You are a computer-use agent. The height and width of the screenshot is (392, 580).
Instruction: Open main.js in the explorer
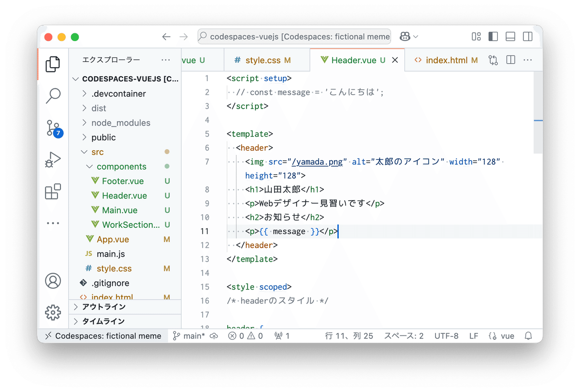126,254
